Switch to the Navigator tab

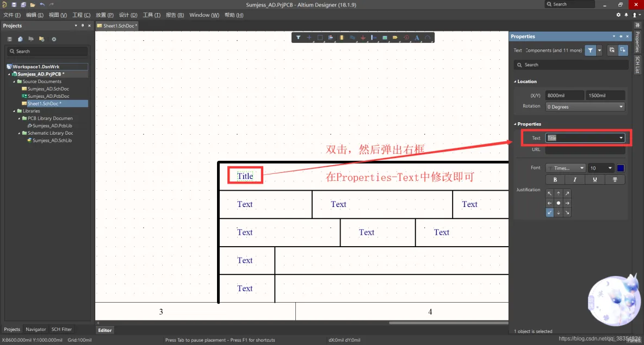point(36,329)
